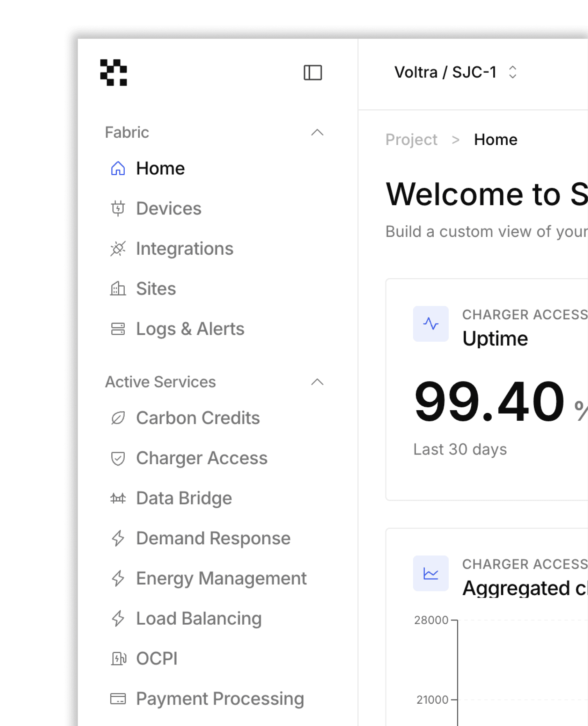Toggle the project selector up-down arrows
Screen dimensions: 588x726
(x=513, y=72)
